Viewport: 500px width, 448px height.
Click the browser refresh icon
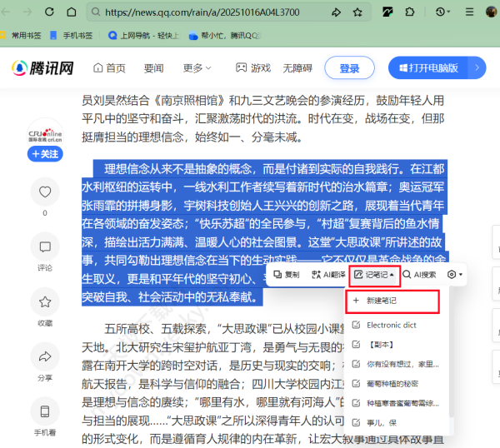(49, 12)
